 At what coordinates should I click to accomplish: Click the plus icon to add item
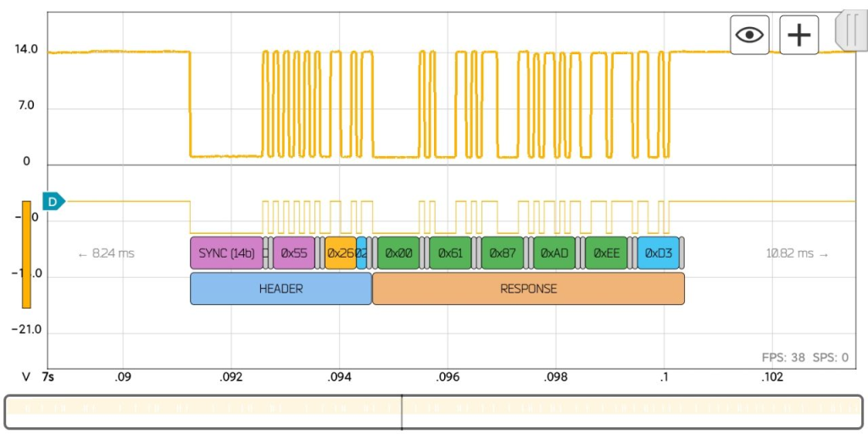tap(798, 35)
